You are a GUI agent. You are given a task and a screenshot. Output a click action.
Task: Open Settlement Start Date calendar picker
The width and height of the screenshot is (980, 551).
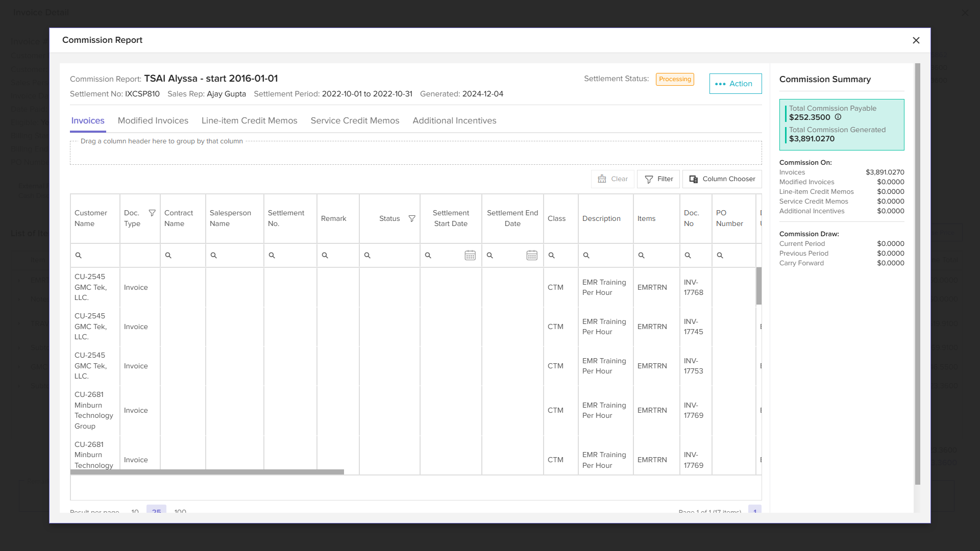[x=470, y=255]
